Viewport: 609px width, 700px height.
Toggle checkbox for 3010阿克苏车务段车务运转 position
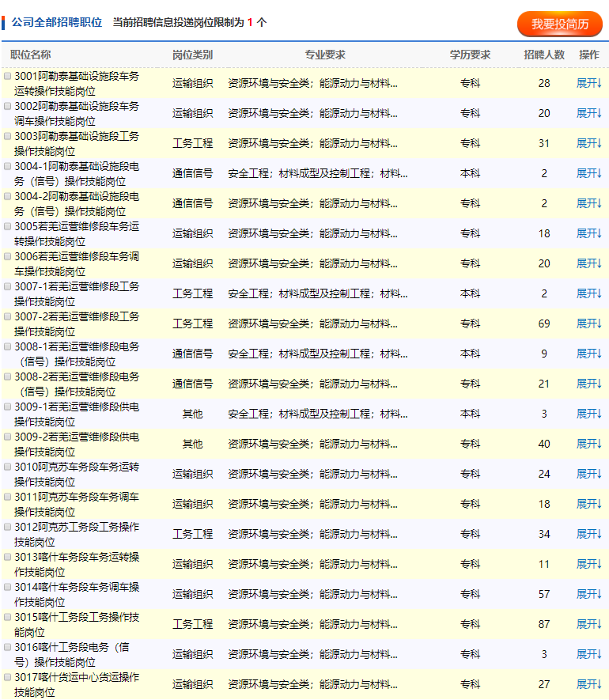(8, 467)
